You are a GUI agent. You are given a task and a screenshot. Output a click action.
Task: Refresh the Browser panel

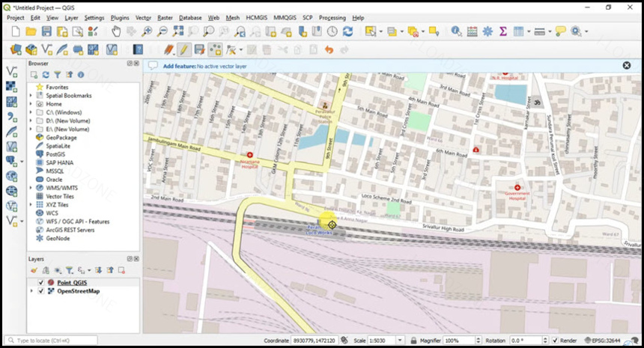click(x=46, y=75)
